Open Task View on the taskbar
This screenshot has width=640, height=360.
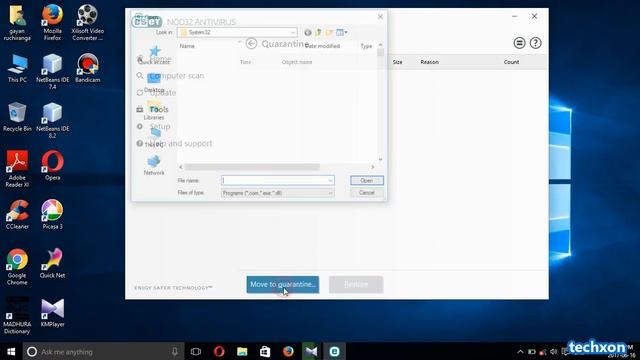[196, 351]
